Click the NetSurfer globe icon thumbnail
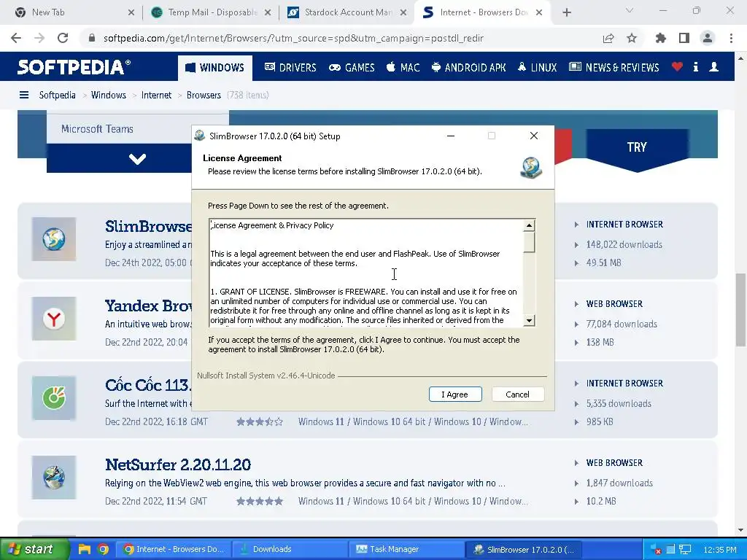The height and width of the screenshot is (560, 747). pyautogui.click(x=54, y=478)
